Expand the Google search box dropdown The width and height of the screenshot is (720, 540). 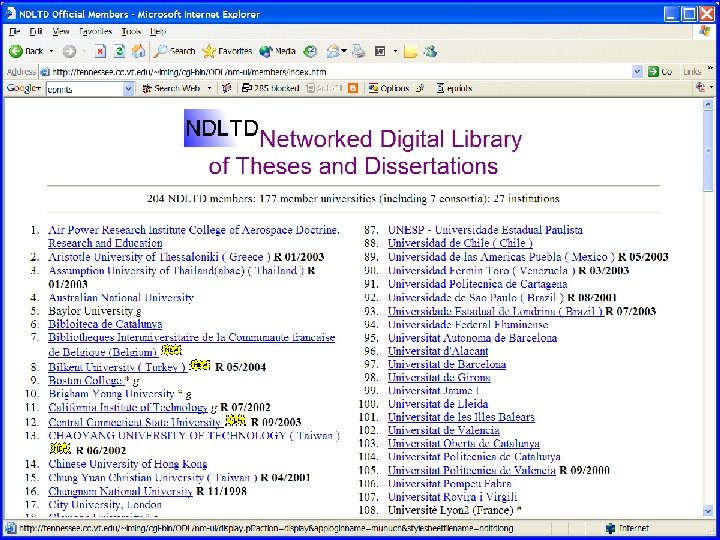click(129, 89)
